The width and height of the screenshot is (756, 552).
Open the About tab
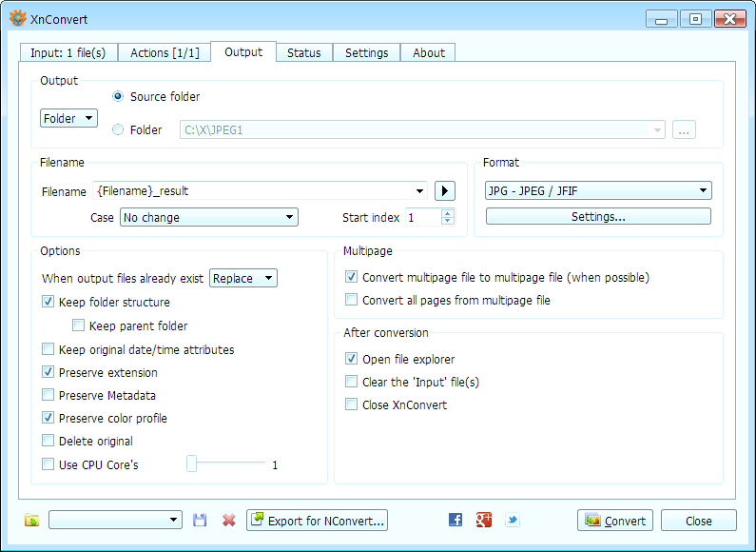428,52
